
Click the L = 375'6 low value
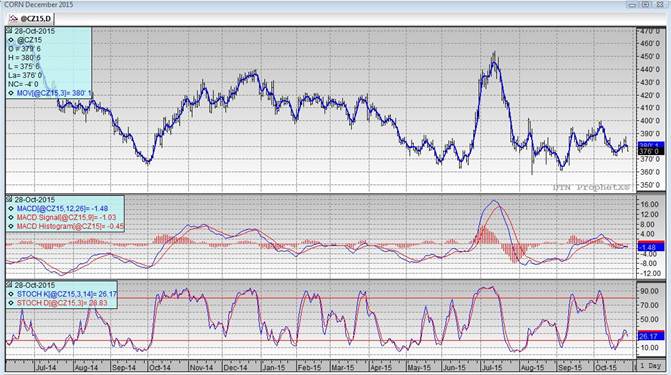pyautogui.click(x=24, y=66)
